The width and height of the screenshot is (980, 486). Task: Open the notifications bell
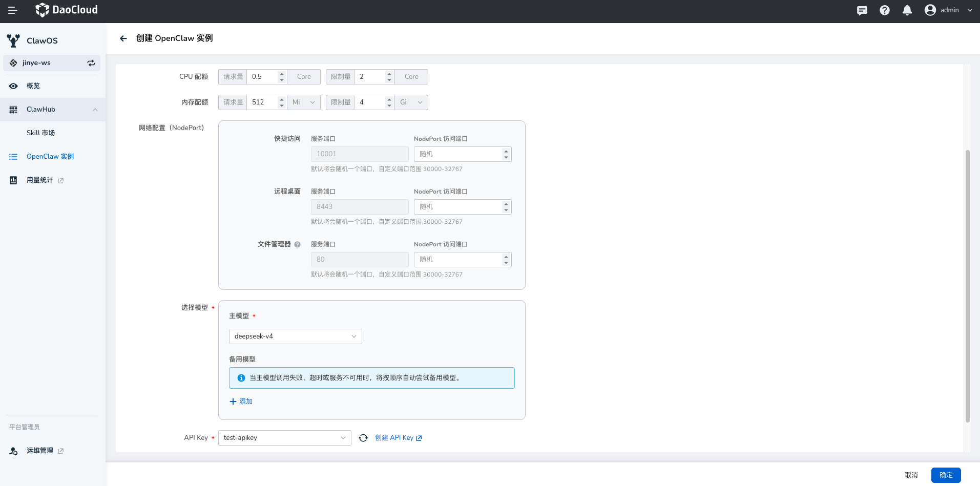[907, 10]
